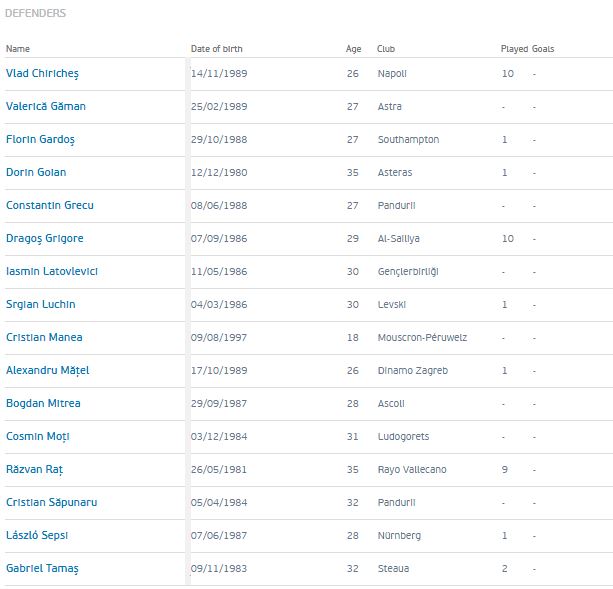
Task: Click the Asteras club cell
Action: tap(395, 172)
